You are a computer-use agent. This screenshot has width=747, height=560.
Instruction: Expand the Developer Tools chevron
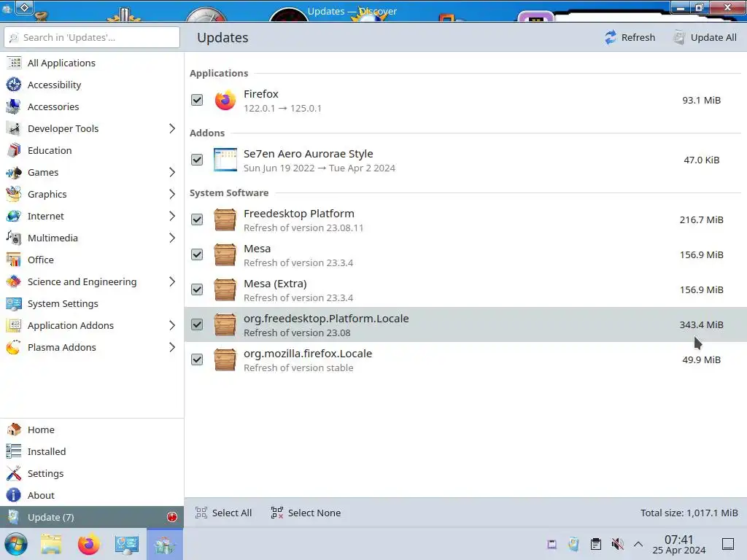coord(172,128)
